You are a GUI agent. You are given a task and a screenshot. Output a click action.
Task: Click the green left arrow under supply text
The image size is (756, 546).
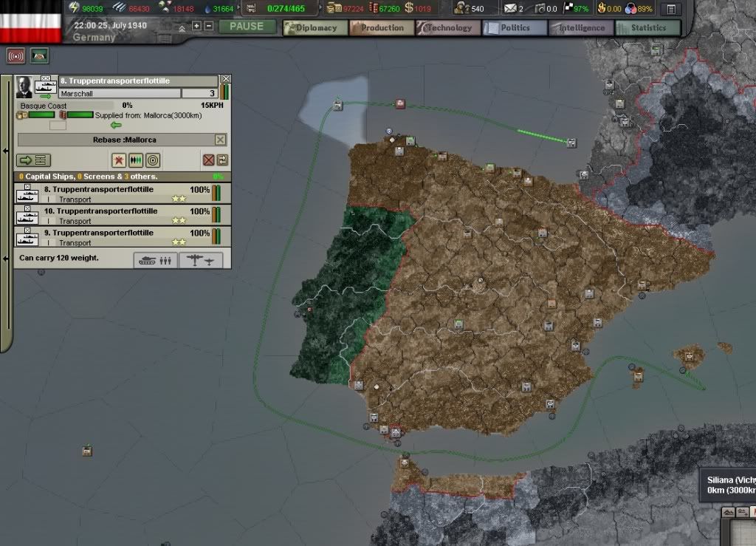point(116,126)
